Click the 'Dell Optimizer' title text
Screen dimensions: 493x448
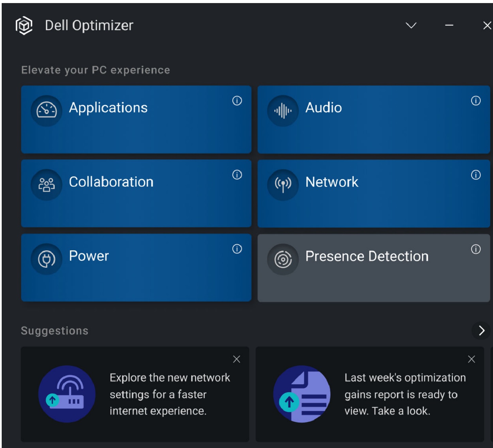(89, 26)
